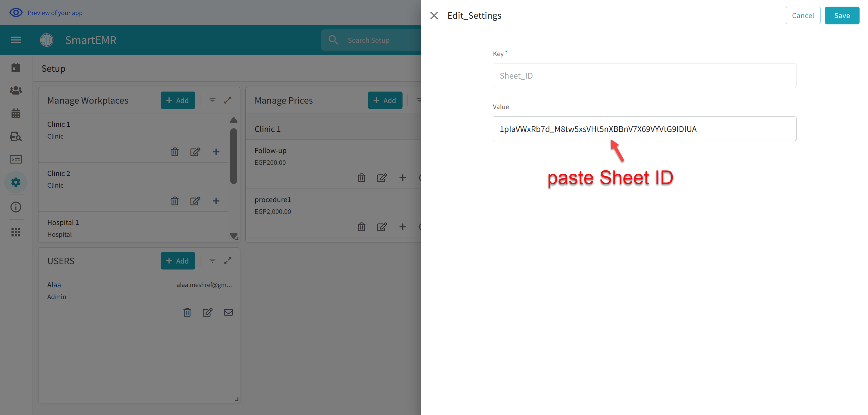Image resolution: width=868 pixels, height=415 pixels.
Task: Click the Value input containing the Sheet ID
Action: click(x=644, y=129)
